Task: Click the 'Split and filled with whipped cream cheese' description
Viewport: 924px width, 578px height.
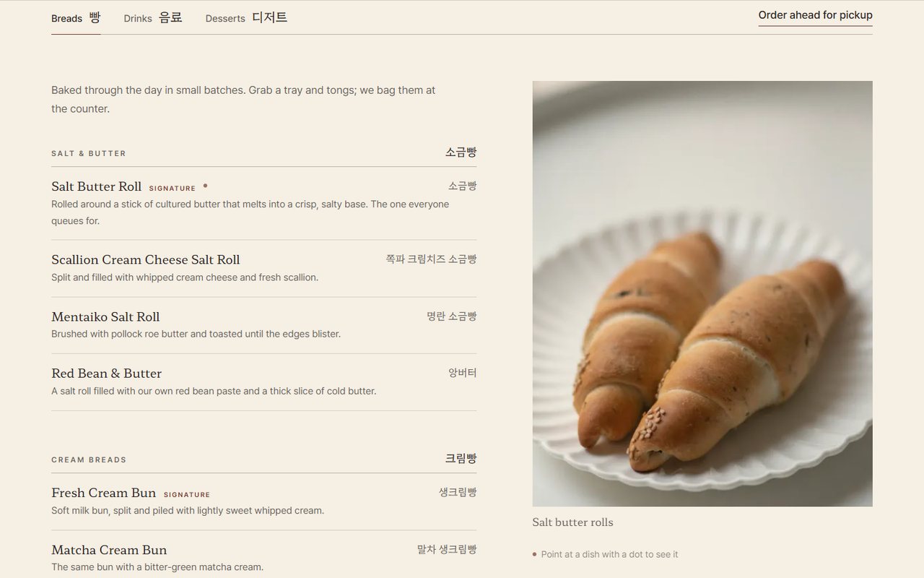Action: coord(185,277)
